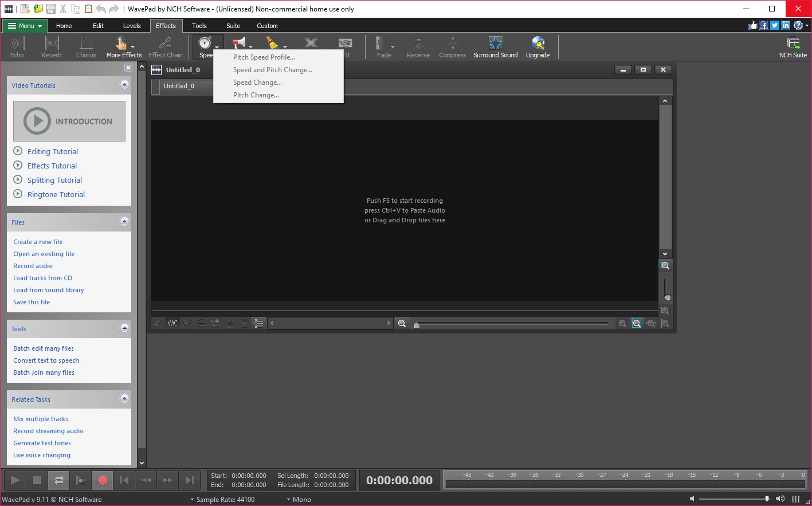The width and height of the screenshot is (812, 506).
Task: Click Convert text to speech link
Action: pyautogui.click(x=46, y=360)
